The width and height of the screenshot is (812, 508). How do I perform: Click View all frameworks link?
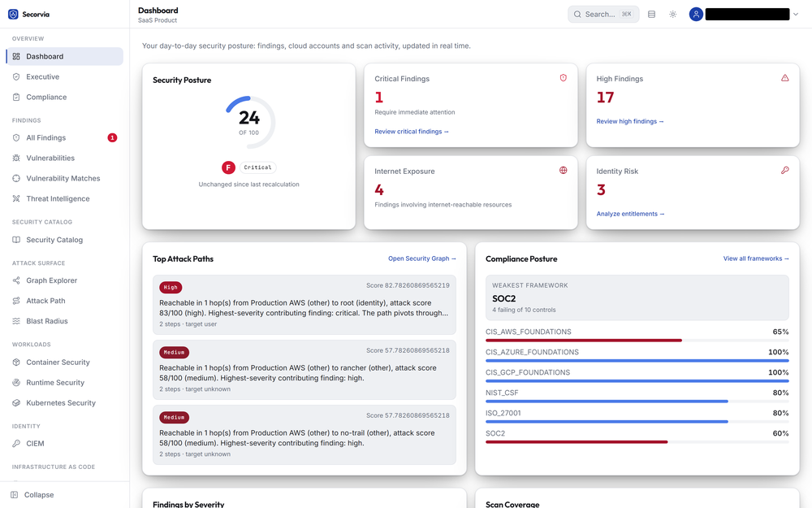tap(756, 258)
